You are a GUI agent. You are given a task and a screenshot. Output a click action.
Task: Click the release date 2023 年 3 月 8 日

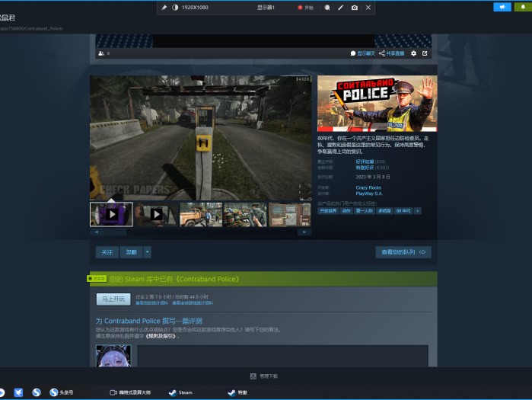pos(372,177)
